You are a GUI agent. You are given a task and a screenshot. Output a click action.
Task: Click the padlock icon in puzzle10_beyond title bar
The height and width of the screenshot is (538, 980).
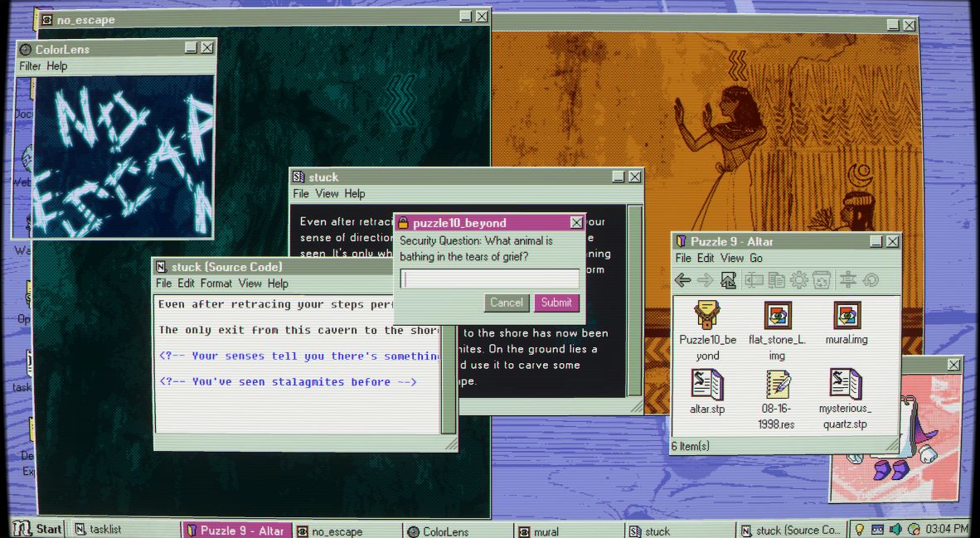404,222
